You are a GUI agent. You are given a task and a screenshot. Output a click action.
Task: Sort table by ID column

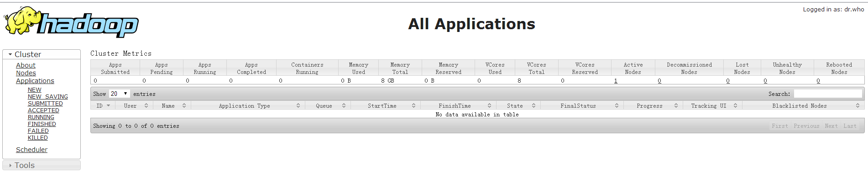tap(103, 105)
